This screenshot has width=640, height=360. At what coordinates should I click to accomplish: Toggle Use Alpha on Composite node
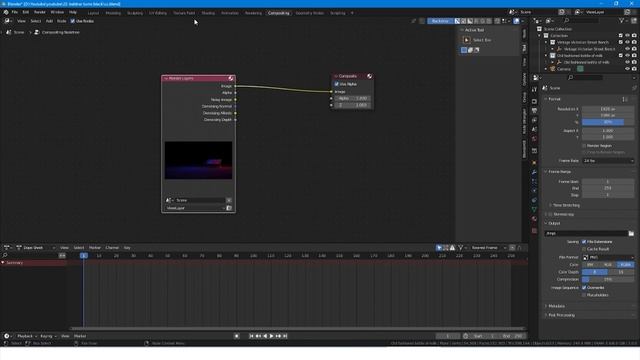[337, 84]
